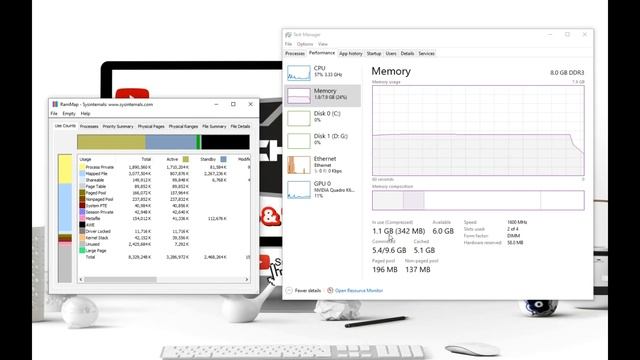Click the Process Private yellow color box

(x=82, y=167)
